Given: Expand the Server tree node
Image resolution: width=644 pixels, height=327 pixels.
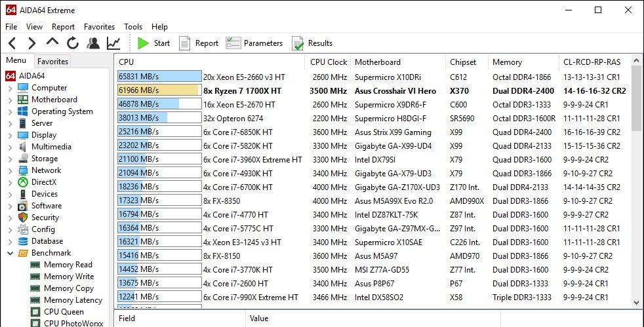Looking at the screenshot, I should (10, 123).
